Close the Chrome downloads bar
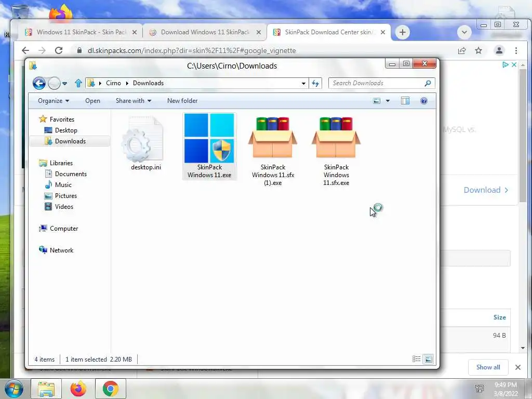 pos(518,367)
